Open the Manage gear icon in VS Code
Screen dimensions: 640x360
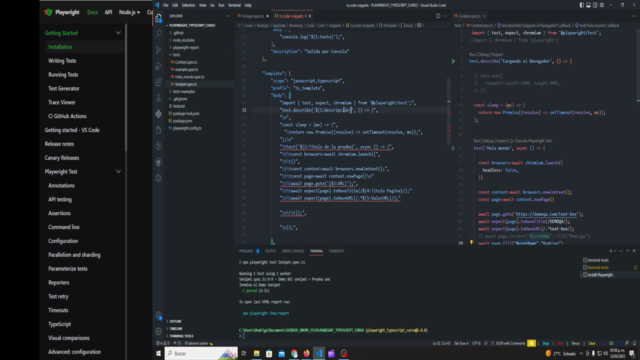pos(158,331)
